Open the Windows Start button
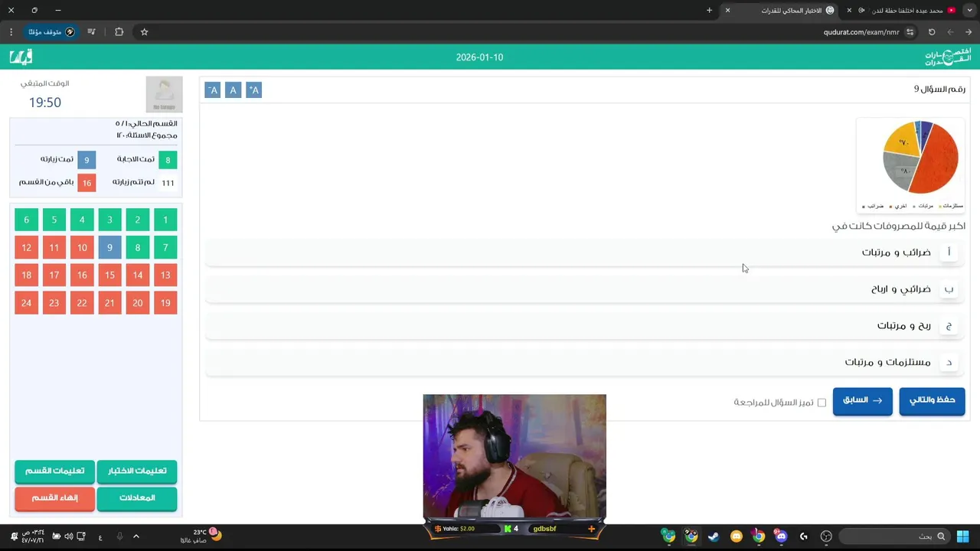The height and width of the screenshot is (551, 980). [962, 536]
